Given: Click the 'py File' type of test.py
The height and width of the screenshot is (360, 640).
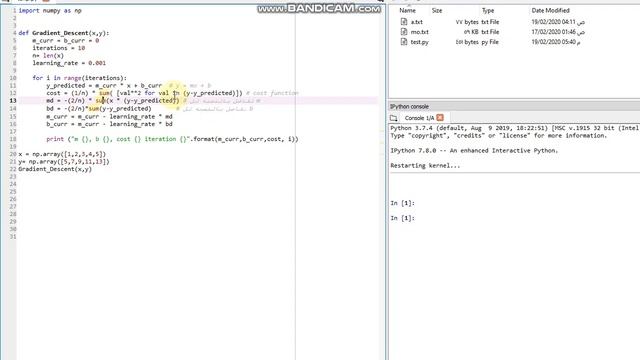Looking at the screenshot, I should tap(490, 42).
